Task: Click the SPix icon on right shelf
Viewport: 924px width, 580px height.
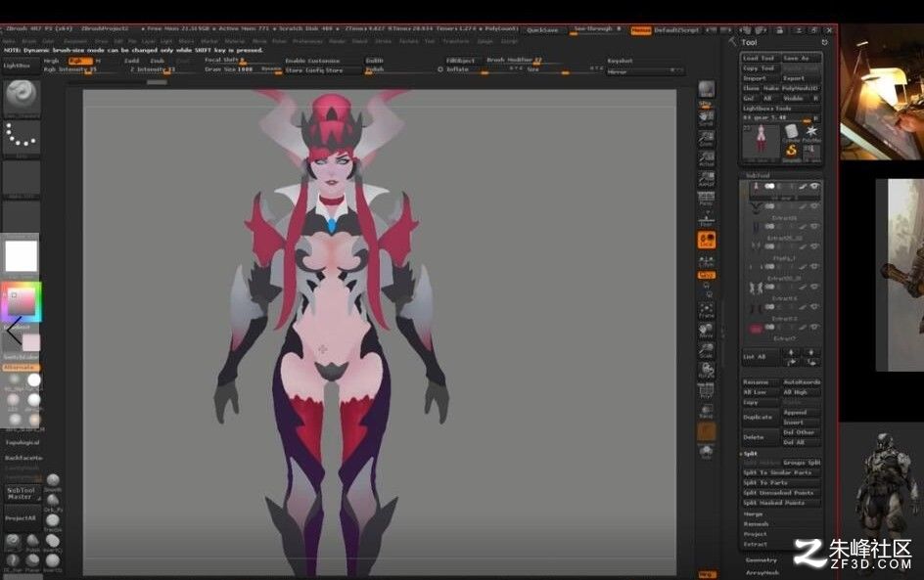Action: pyautogui.click(x=706, y=105)
